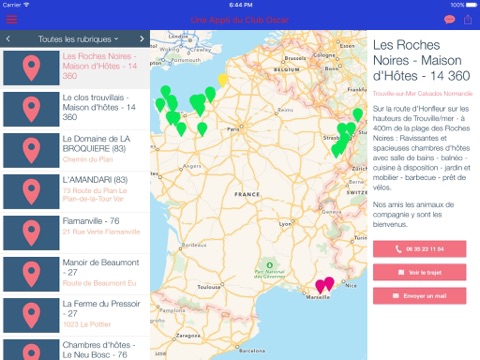Image resolution: width=480 pixels, height=360 pixels.
Task: Open L'AMANDARI location pin thumbnail
Action: [31, 191]
